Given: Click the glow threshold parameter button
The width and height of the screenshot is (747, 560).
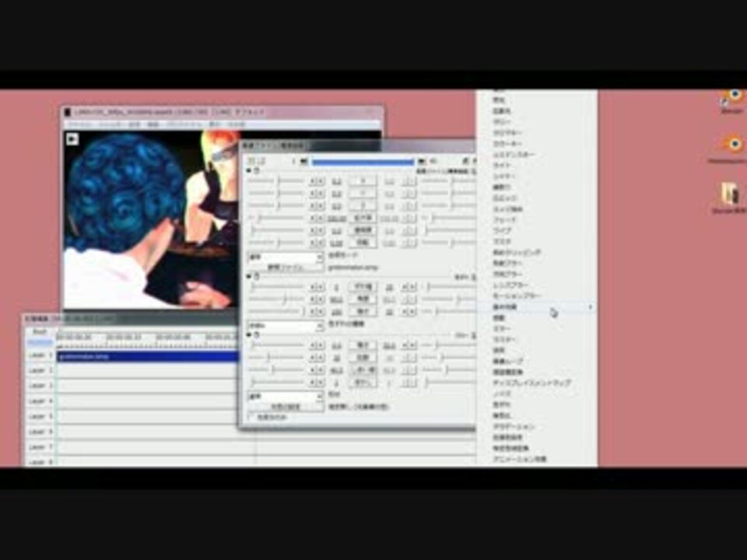Looking at the screenshot, I should 363,369.
